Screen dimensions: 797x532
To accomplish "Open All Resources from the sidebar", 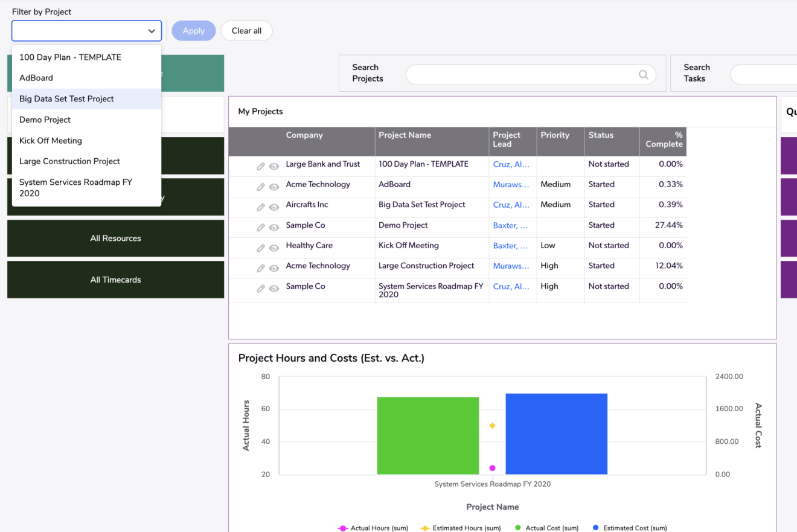I will [115, 238].
